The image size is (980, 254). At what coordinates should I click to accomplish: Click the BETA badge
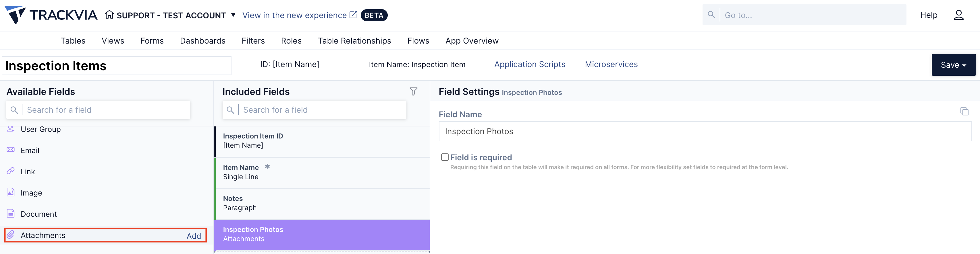click(x=374, y=15)
